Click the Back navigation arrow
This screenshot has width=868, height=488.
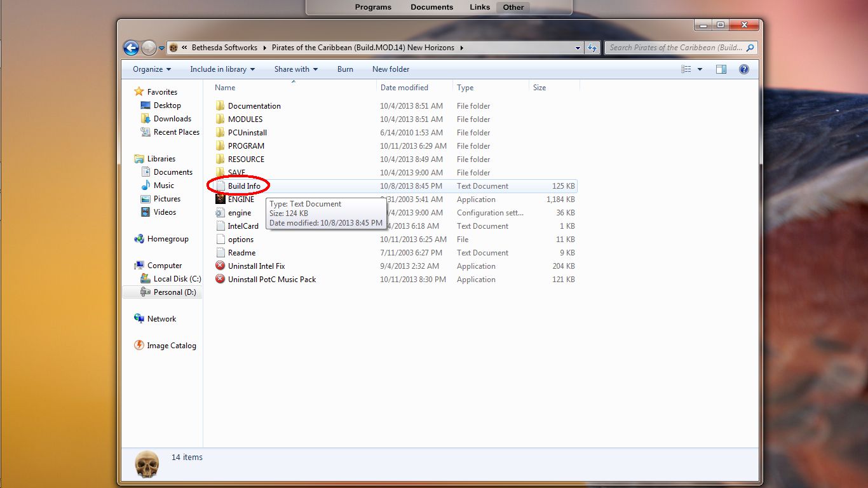click(x=131, y=48)
